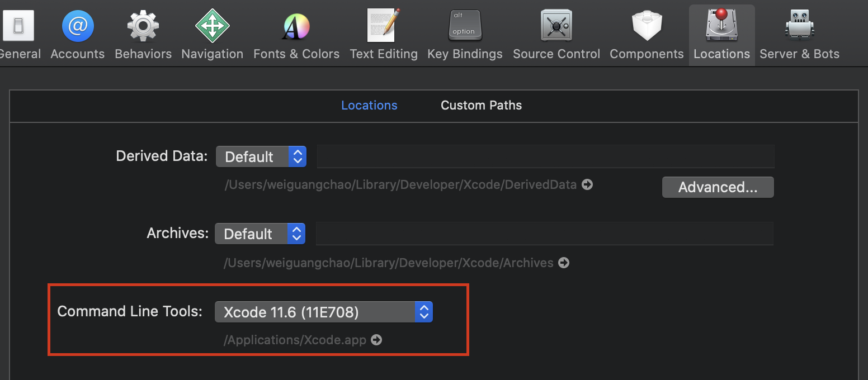
Task: Open the Derived Data dropdown
Action: tap(261, 156)
